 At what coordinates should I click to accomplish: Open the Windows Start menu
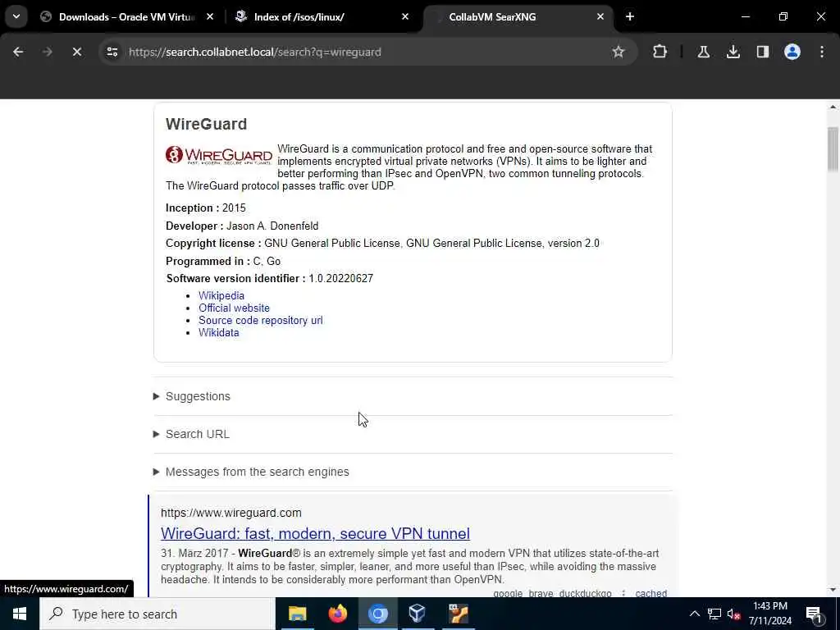pyautogui.click(x=20, y=614)
